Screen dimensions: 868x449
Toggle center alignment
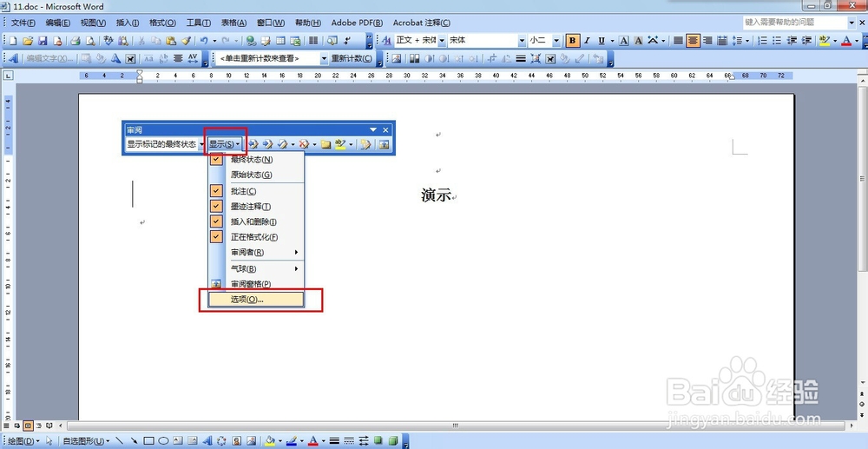pyautogui.click(x=693, y=41)
